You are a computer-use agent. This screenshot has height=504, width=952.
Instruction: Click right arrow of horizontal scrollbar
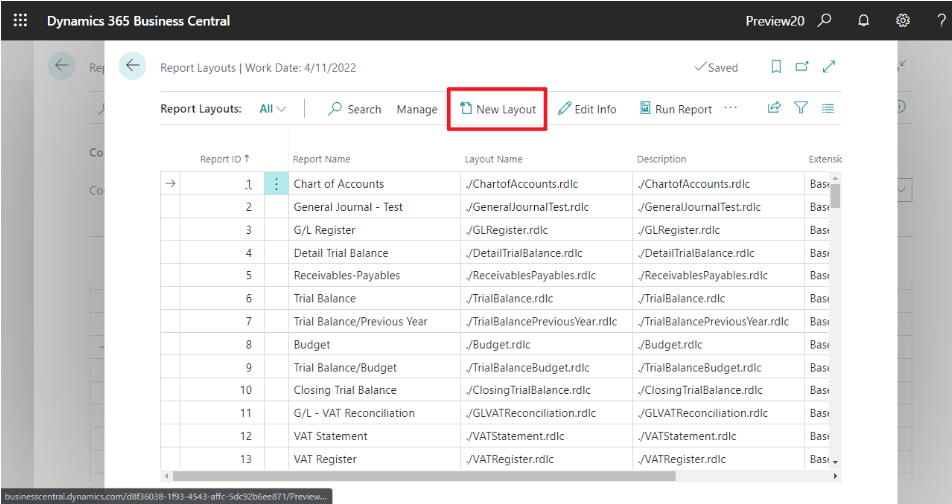tap(835, 476)
